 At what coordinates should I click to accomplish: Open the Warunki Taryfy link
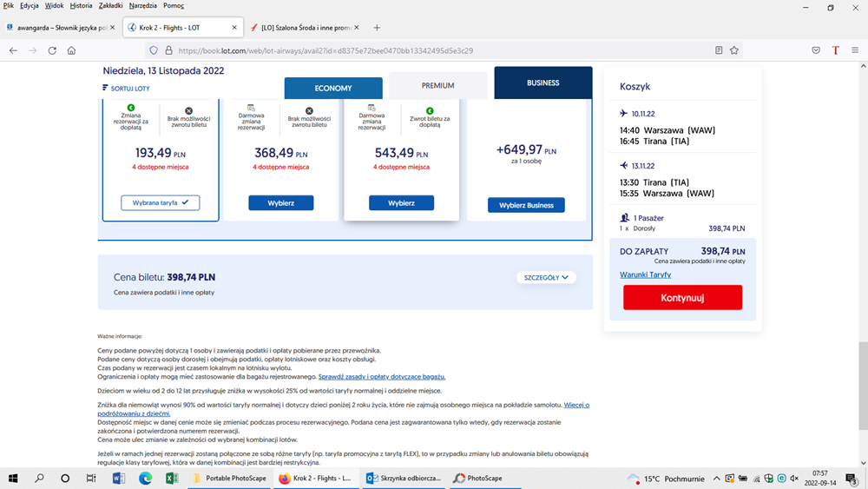pos(645,274)
